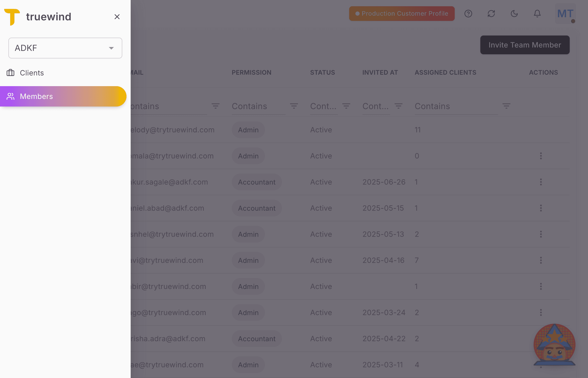Open notifications via the bell icon

pyautogui.click(x=537, y=14)
